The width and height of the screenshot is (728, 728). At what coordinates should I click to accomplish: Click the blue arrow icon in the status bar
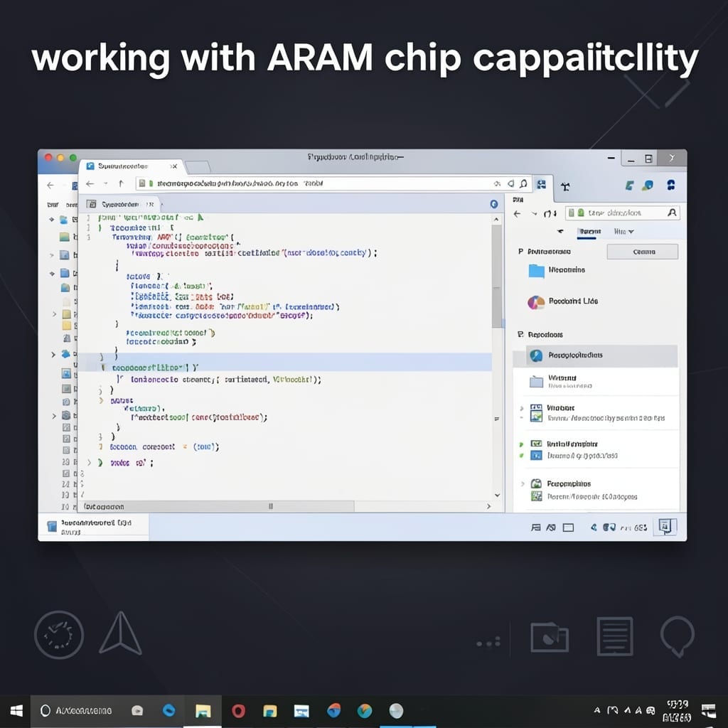(x=594, y=528)
